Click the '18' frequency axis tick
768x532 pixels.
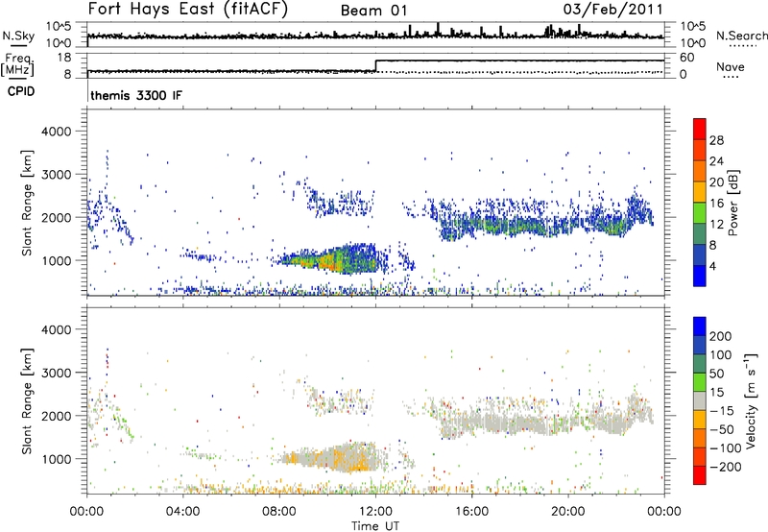pos(63,58)
